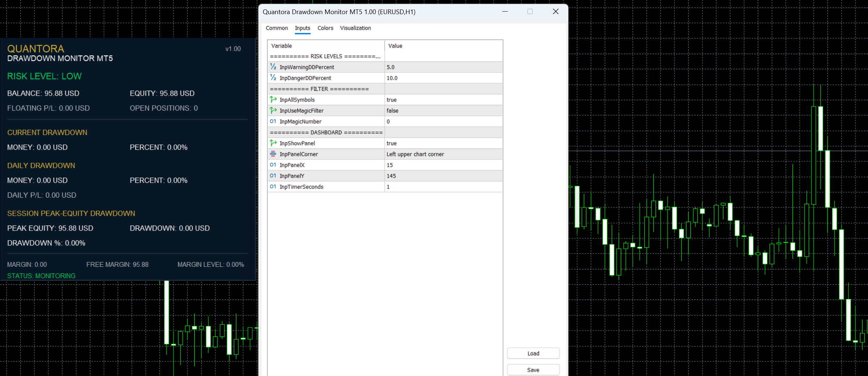This screenshot has height=376, width=868.
Task: Select the InpPanelX value field
Action: point(444,165)
